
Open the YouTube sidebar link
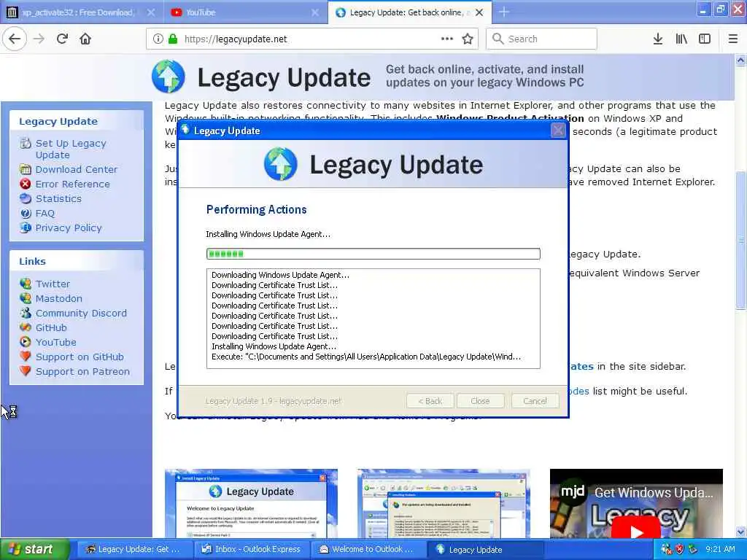(x=55, y=343)
